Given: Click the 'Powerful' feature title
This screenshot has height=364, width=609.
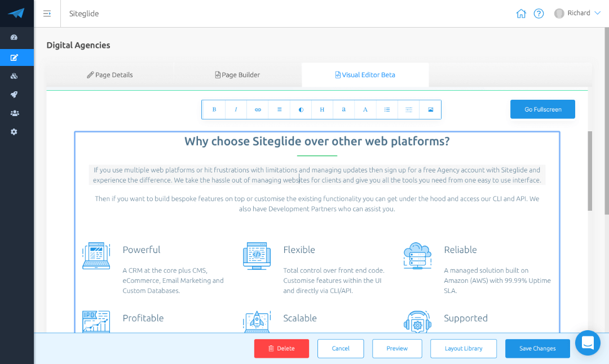Looking at the screenshot, I should click(142, 250).
